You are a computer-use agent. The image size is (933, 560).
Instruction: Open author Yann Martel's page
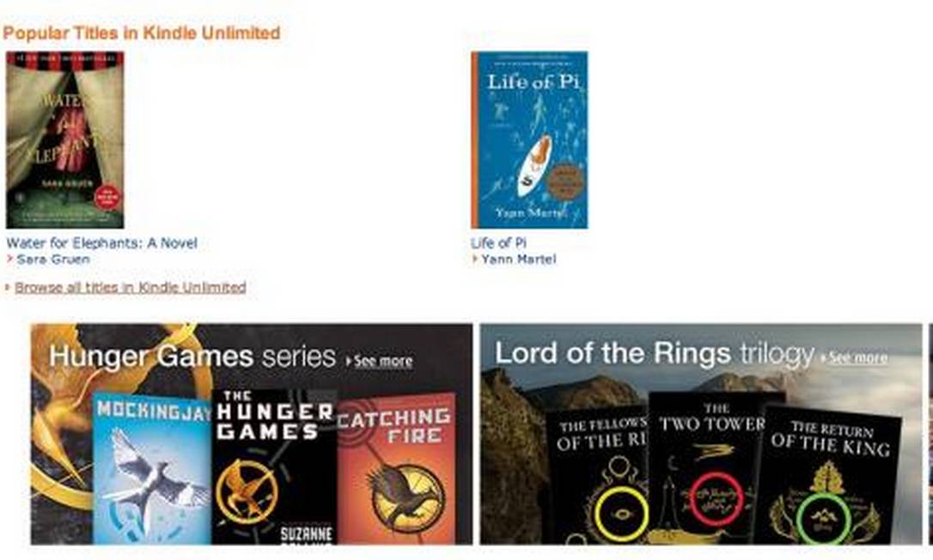pyautogui.click(x=519, y=259)
